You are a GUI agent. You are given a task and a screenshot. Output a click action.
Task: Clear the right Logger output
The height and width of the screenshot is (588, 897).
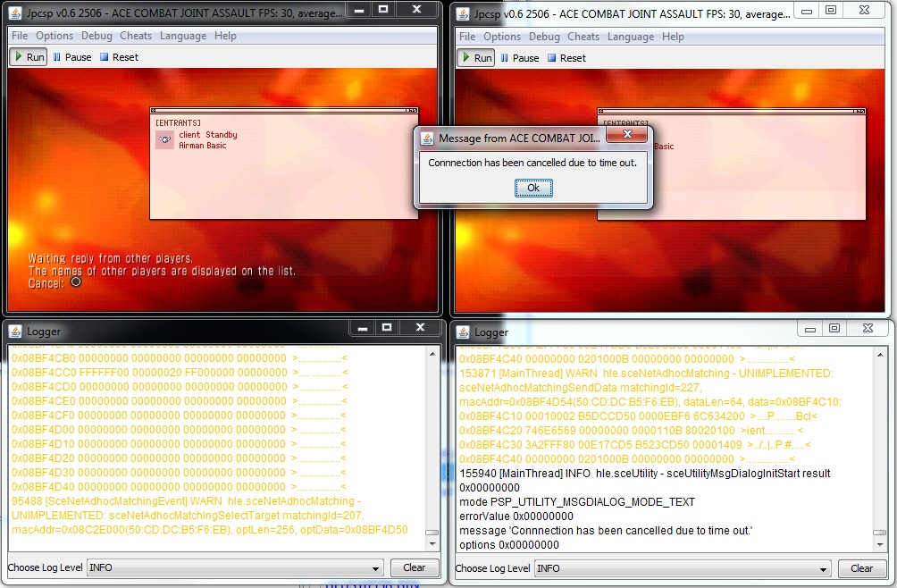point(861,568)
